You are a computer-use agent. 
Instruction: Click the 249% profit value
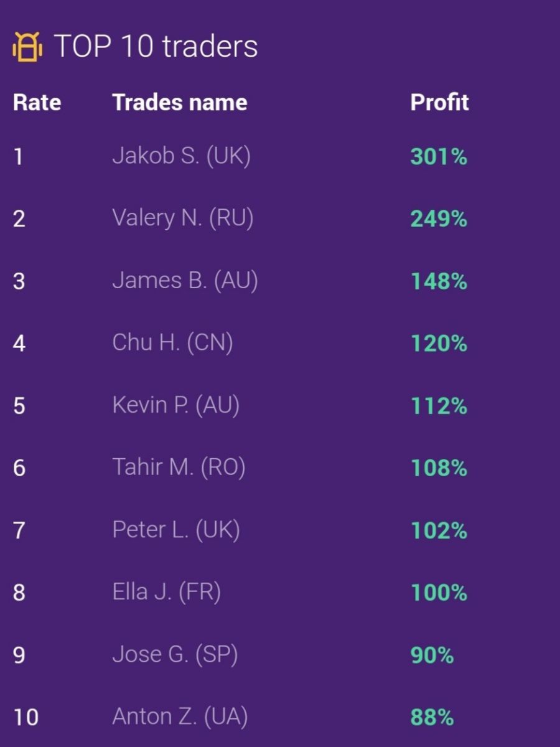(x=439, y=218)
